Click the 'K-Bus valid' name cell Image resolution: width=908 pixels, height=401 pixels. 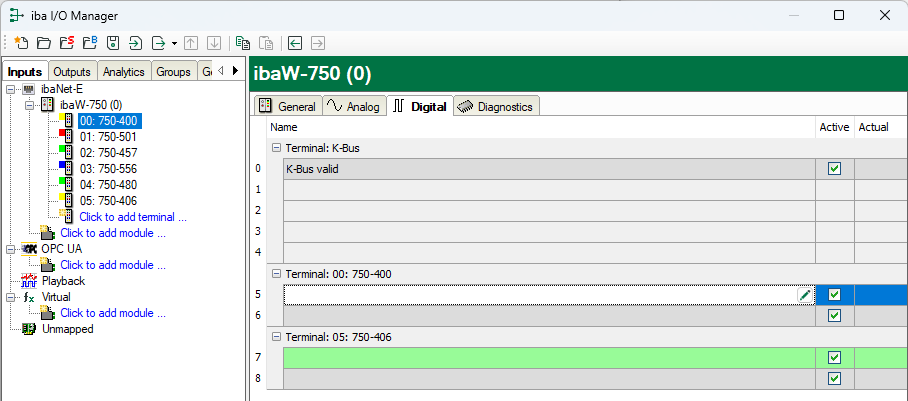[x=549, y=169]
